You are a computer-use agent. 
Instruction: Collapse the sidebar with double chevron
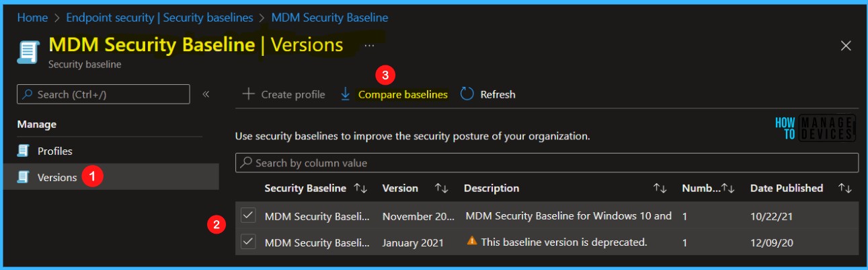(x=206, y=94)
